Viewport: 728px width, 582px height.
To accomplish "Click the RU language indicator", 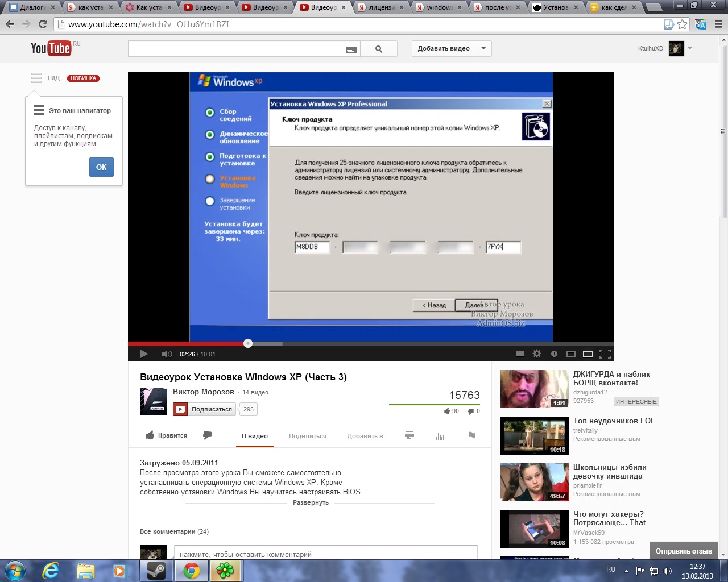I will (611, 569).
